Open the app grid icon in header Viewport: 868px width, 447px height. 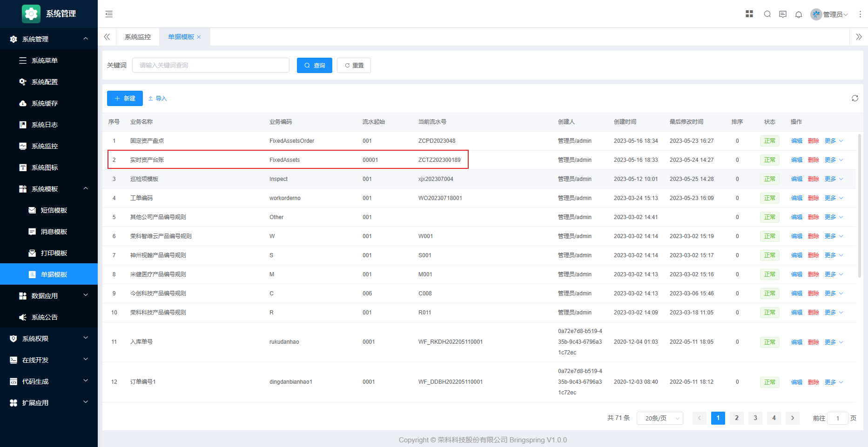click(x=749, y=14)
